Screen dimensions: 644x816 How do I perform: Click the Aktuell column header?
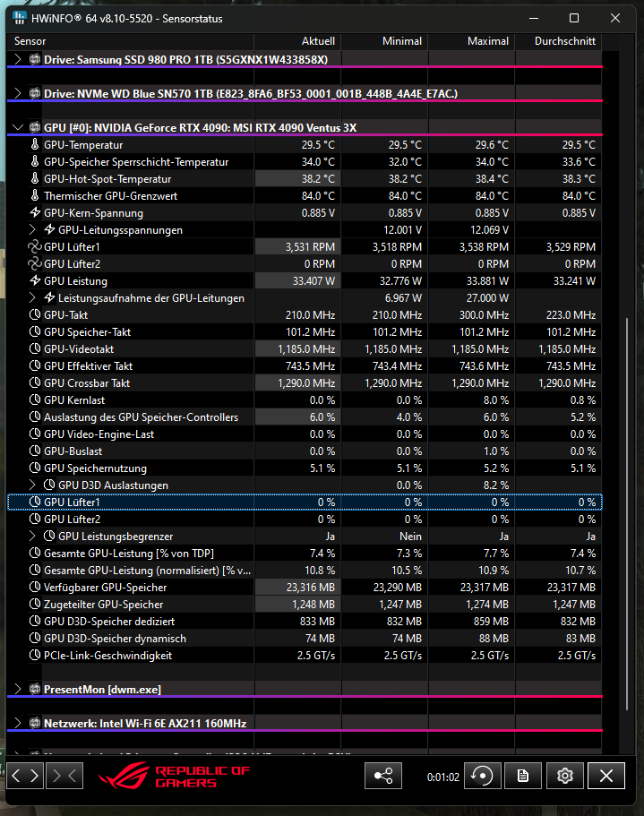[297, 41]
